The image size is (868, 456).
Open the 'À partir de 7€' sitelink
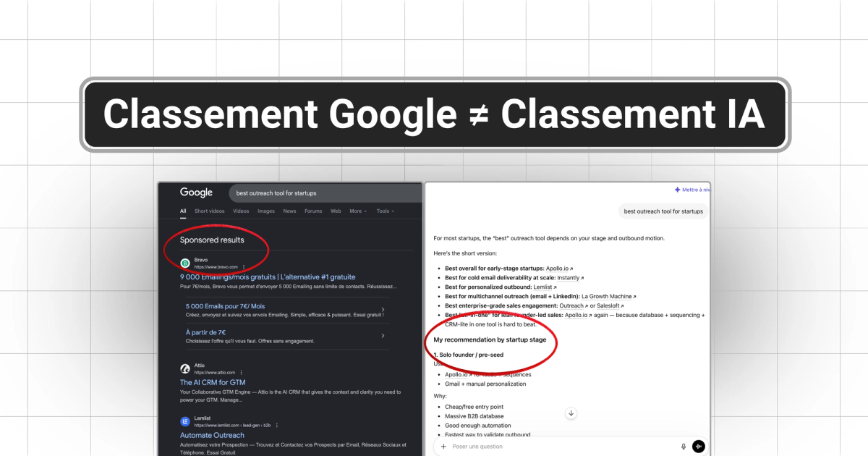pos(207,332)
